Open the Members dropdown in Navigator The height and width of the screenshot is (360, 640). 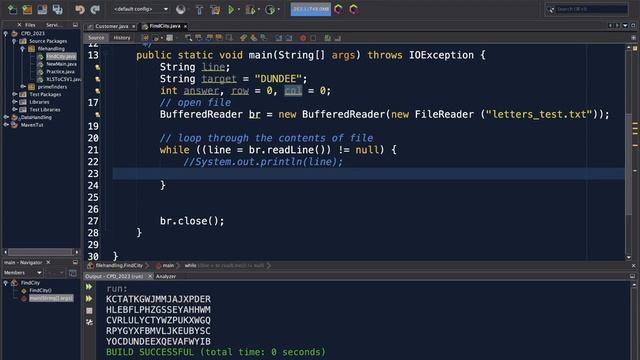(x=22, y=273)
